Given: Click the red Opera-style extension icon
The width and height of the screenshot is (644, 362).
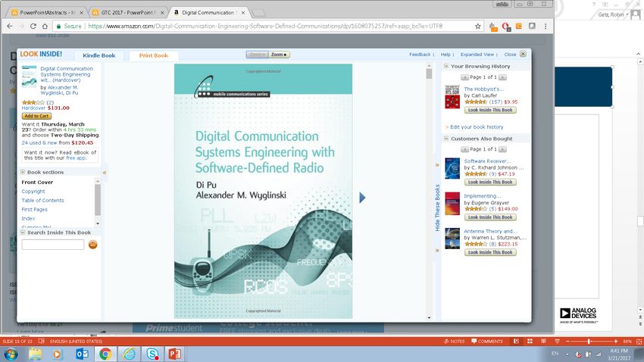Looking at the screenshot, I should pos(506,27).
